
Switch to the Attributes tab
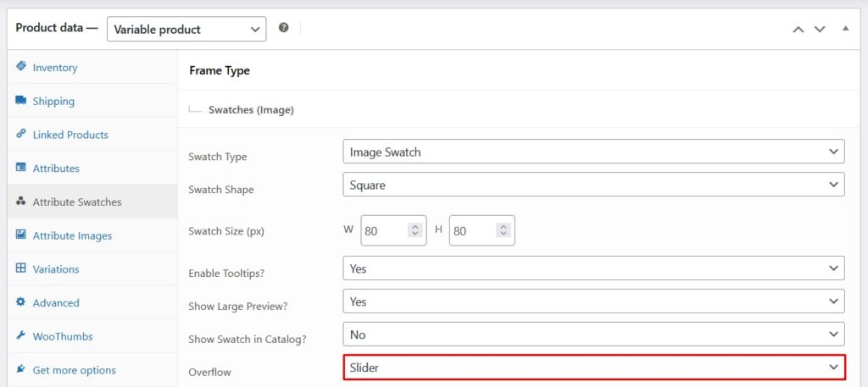pos(56,169)
